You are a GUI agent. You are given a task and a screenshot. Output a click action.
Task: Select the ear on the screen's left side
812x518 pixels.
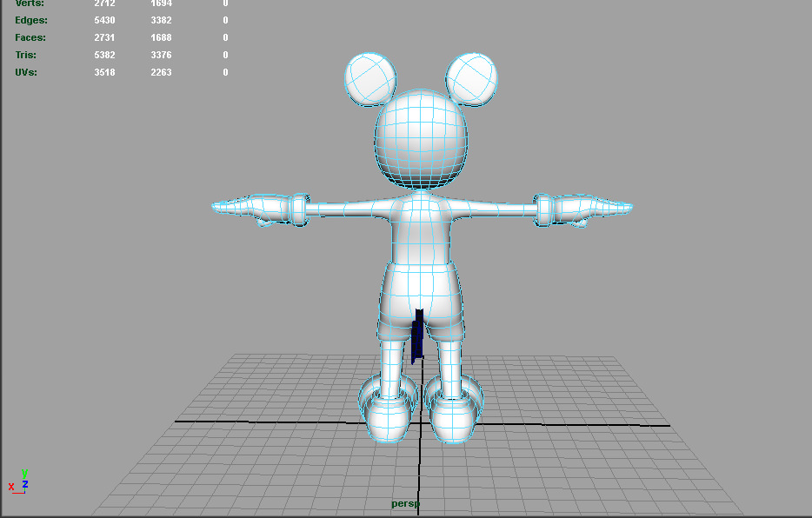[x=370, y=79]
